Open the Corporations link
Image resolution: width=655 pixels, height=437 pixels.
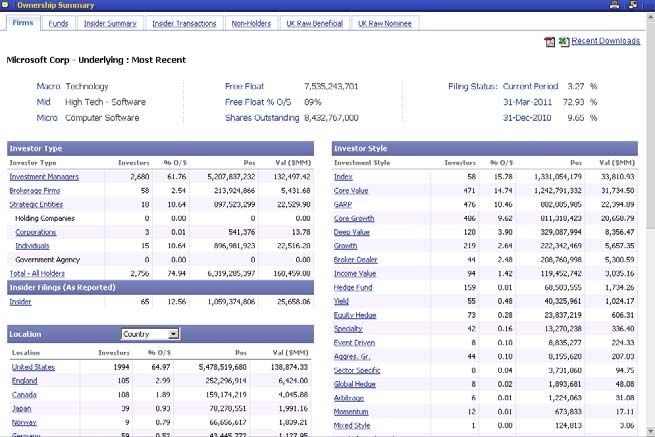pos(36,232)
